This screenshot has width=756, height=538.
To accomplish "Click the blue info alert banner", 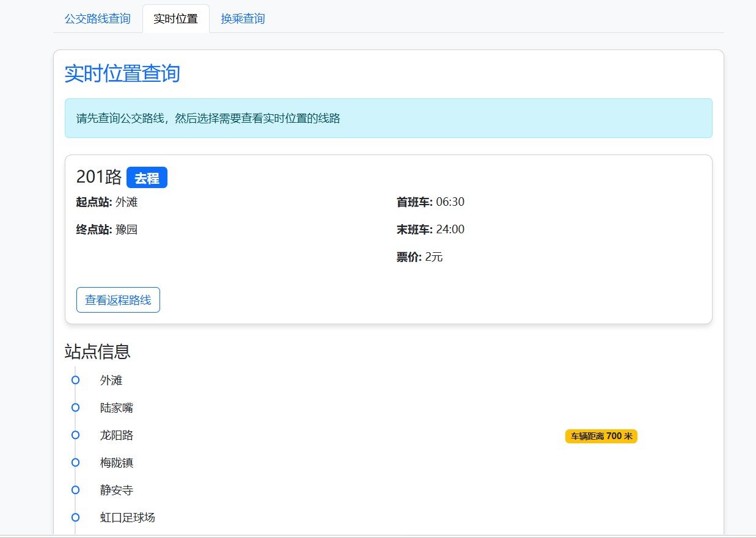I will [x=389, y=118].
